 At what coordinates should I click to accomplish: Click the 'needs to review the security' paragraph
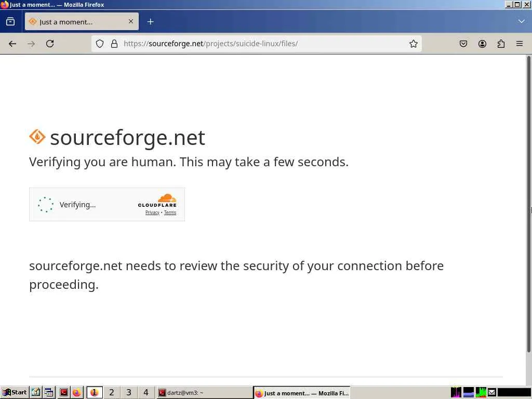[x=236, y=275]
